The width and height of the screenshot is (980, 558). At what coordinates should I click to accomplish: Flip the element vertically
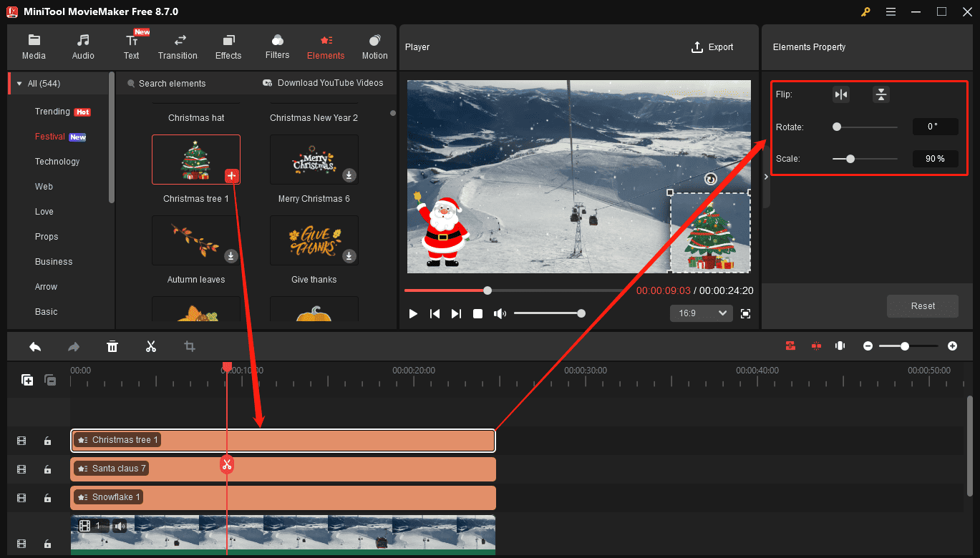[881, 94]
